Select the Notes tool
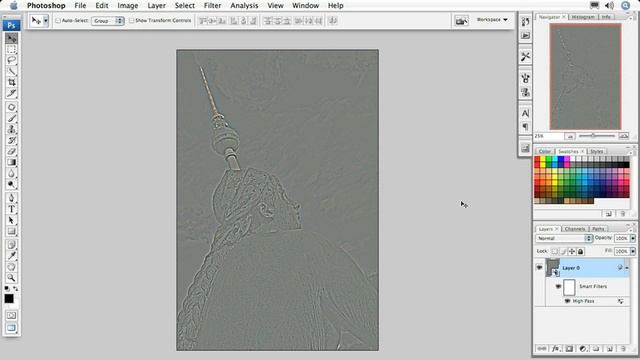 11,245
